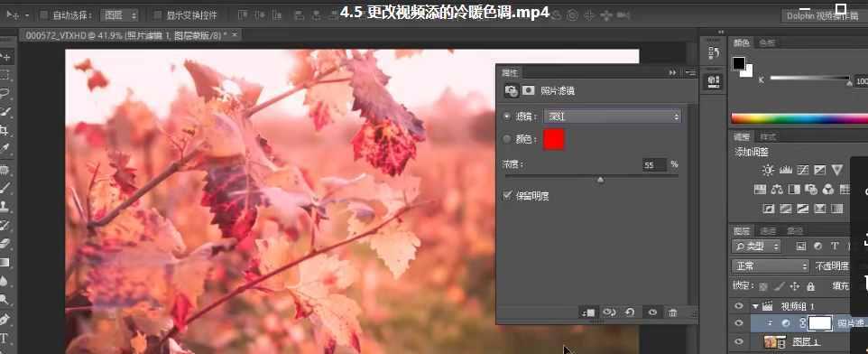
Task: Switch to the 样式 tab
Action: click(x=768, y=137)
